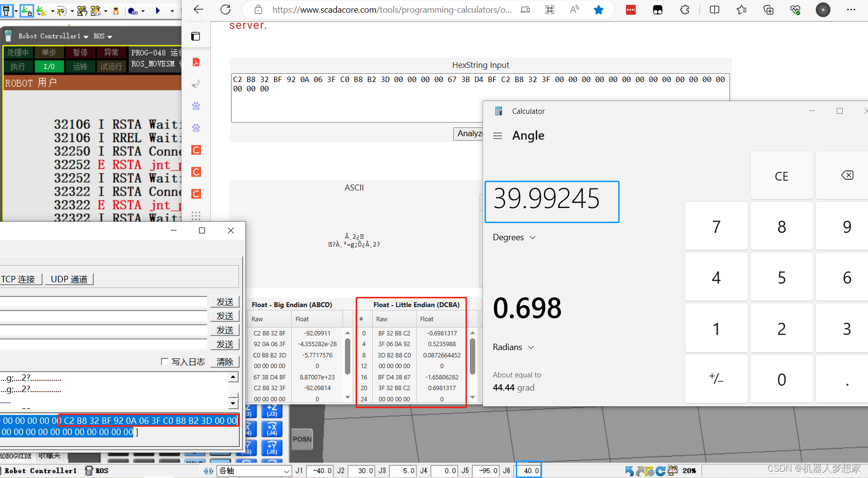Go back a page in the browser

point(199,10)
